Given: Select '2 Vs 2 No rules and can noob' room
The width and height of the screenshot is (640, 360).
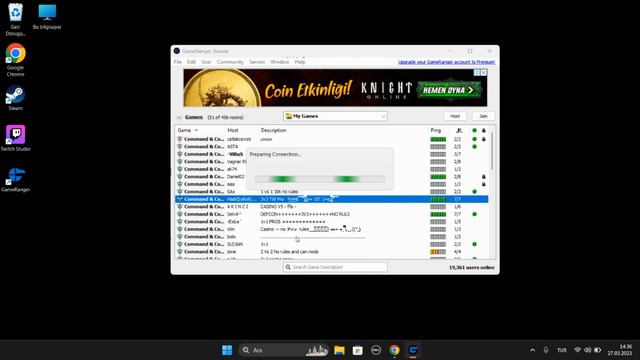Looking at the screenshot, I should coord(331,252).
